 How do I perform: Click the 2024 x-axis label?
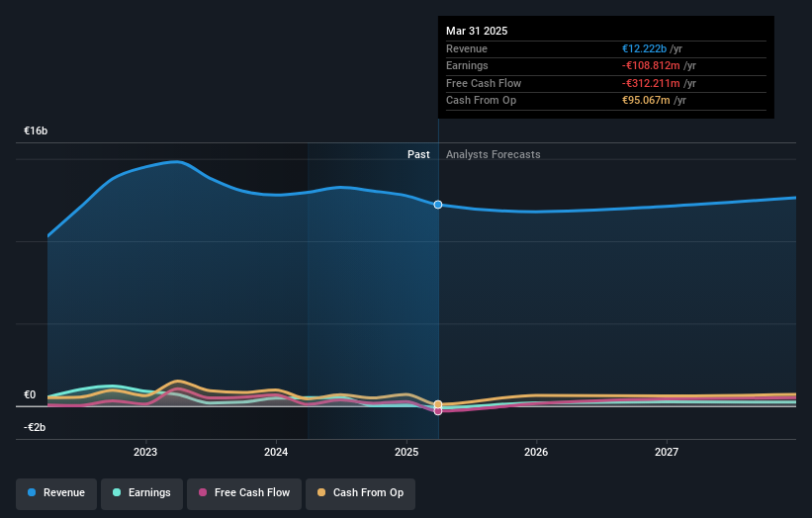point(276,453)
